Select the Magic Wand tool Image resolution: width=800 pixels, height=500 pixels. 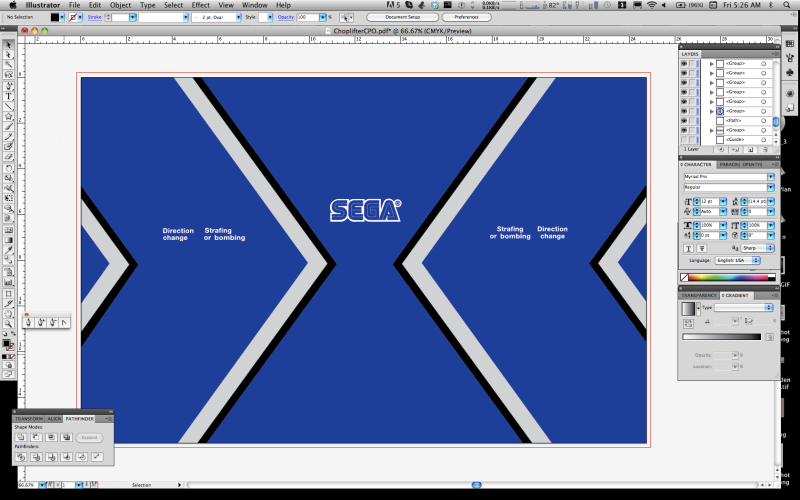tap(8, 65)
